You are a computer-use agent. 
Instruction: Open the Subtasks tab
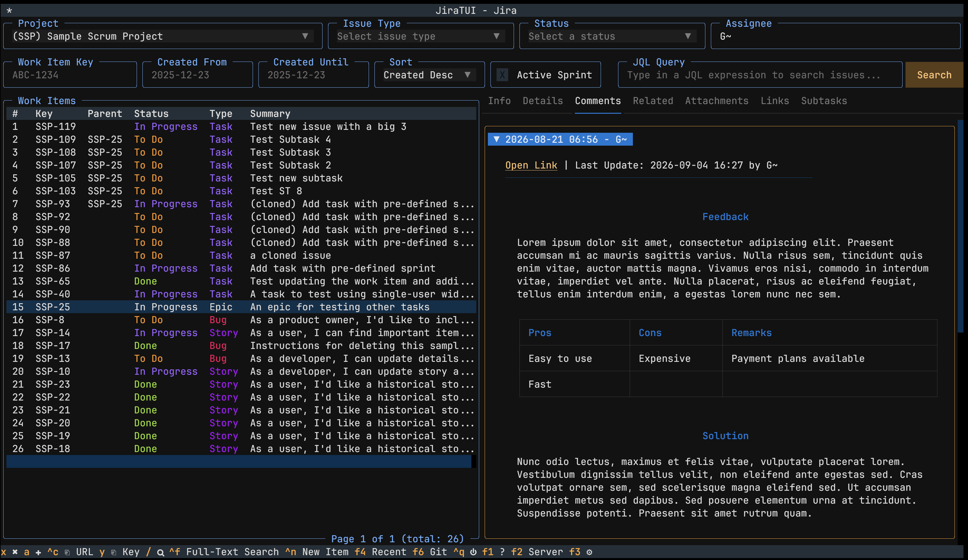tap(824, 101)
